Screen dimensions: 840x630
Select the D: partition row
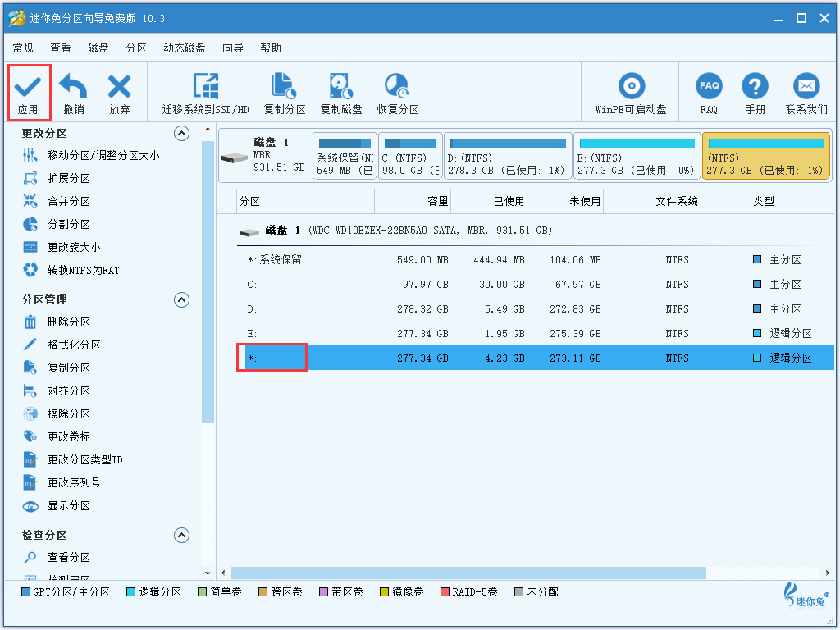[x=535, y=309]
